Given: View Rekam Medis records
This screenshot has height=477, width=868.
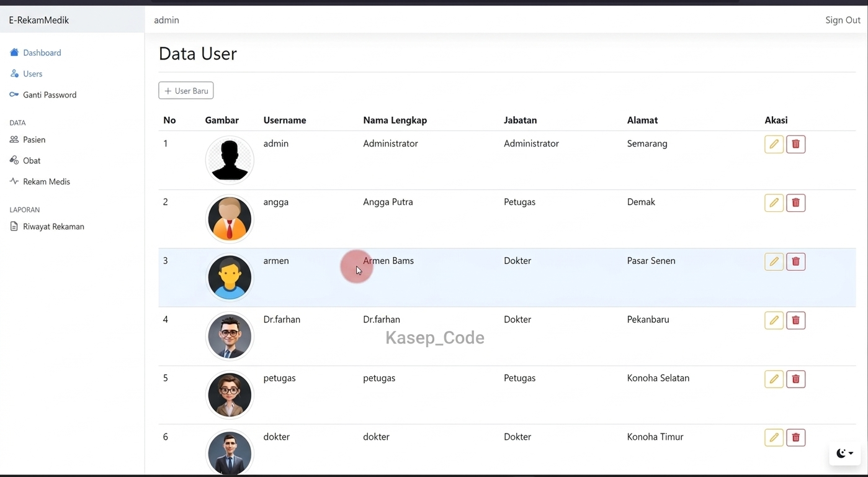Looking at the screenshot, I should pos(40,182).
